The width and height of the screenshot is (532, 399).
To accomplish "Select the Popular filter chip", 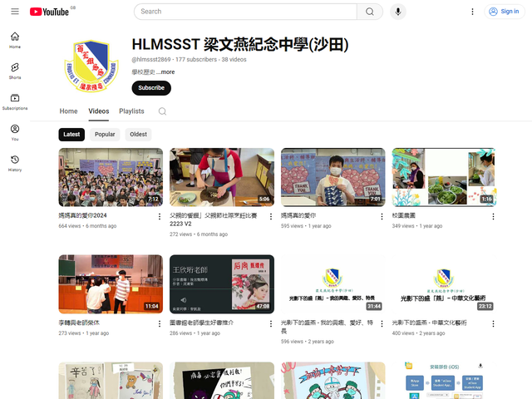I will [105, 134].
